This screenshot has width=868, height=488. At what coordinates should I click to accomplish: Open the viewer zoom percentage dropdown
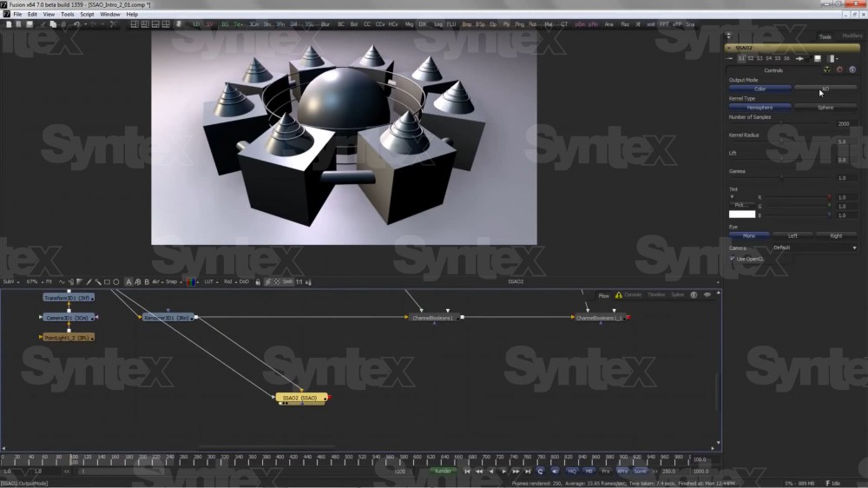click(34, 282)
